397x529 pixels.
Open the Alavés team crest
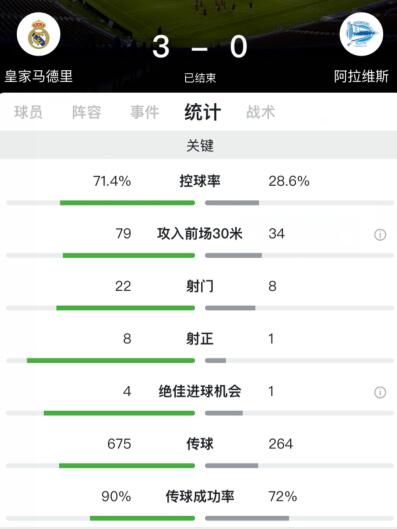tap(361, 34)
